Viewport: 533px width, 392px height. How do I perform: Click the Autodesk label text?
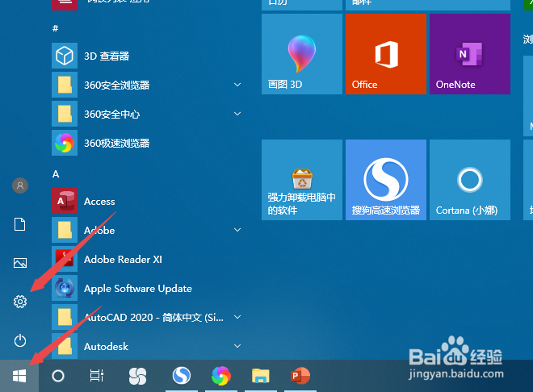[x=106, y=347]
